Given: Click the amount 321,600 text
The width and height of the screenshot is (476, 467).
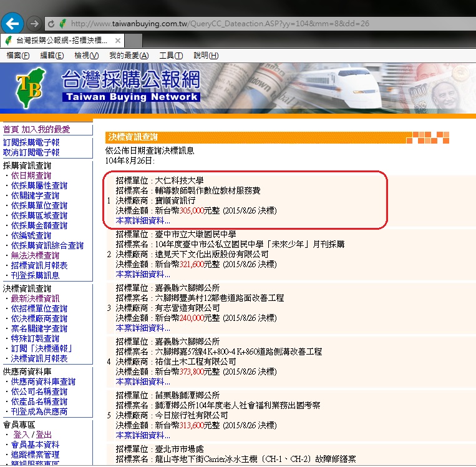Looking at the screenshot, I should pos(192,264).
